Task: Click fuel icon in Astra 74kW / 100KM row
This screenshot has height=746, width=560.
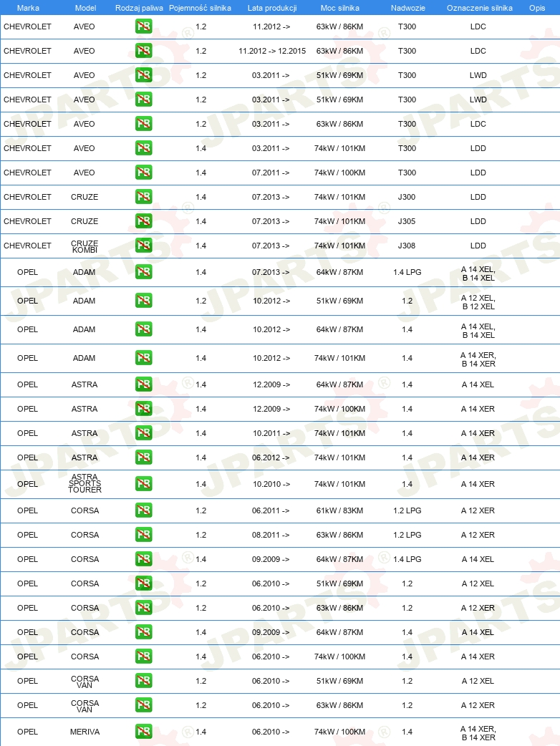Action: click(x=144, y=409)
